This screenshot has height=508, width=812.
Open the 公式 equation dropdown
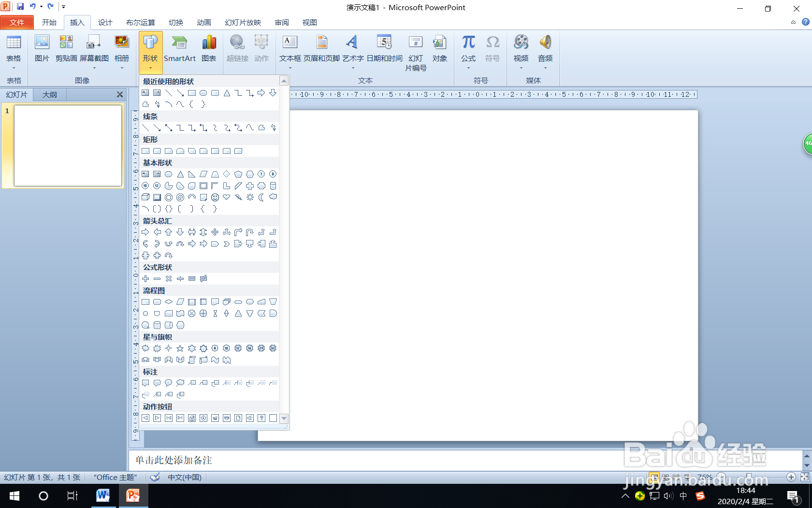point(468,68)
